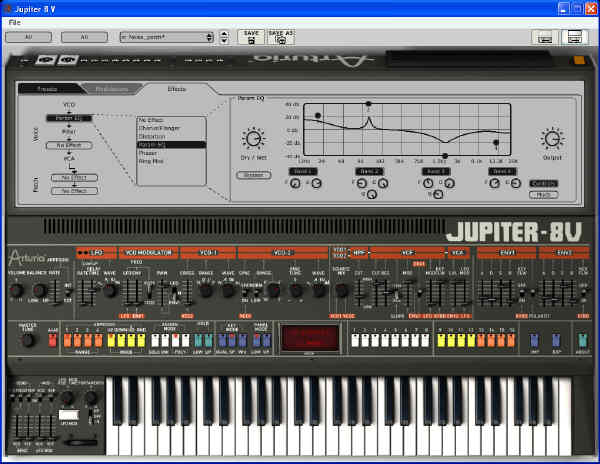Select orange patch number button 16
This screenshot has width=600, height=464.
[511, 340]
